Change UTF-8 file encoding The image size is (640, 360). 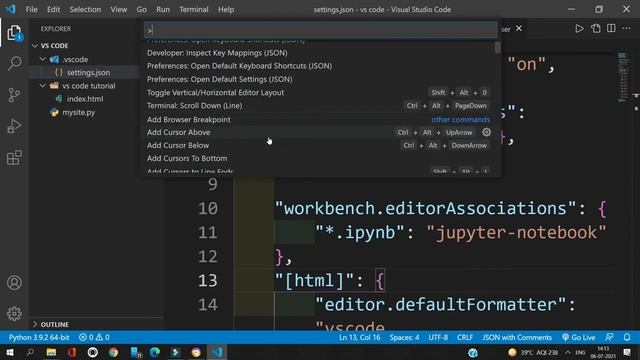coord(438,338)
